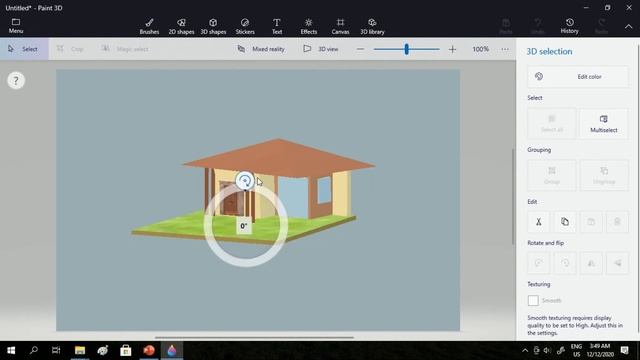This screenshot has width=640, height=360.
Task: Open the History panel
Action: pyautogui.click(x=569, y=26)
